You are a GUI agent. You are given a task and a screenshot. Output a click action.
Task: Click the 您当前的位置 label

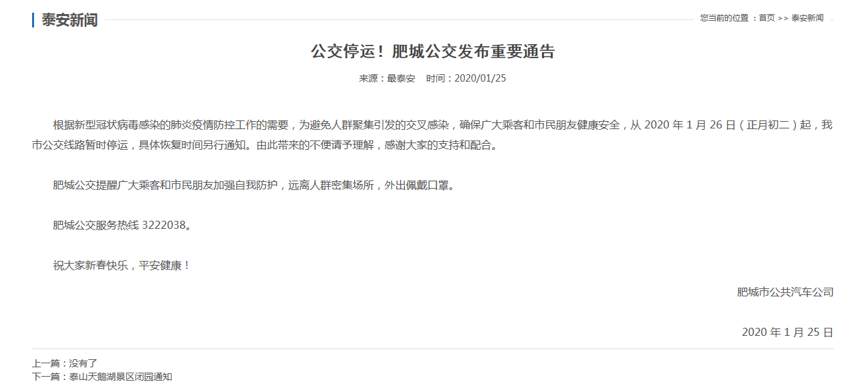point(724,18)
